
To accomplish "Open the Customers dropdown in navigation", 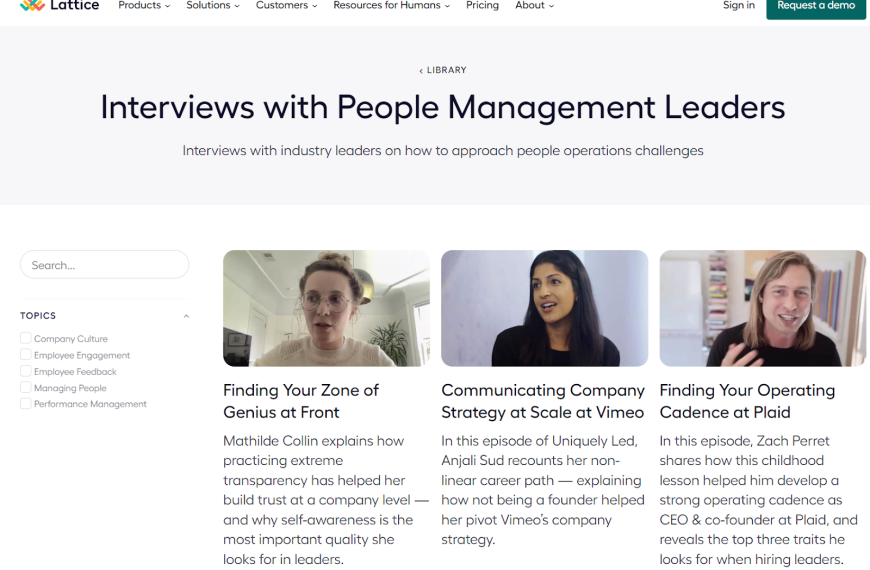I will click(x=286, y=6).
